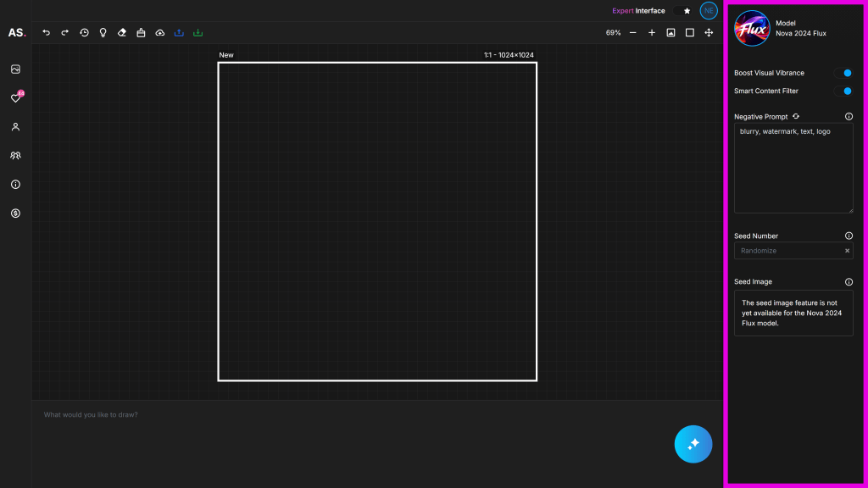
Task: Select the eraser tool
Action: point(122,33)
